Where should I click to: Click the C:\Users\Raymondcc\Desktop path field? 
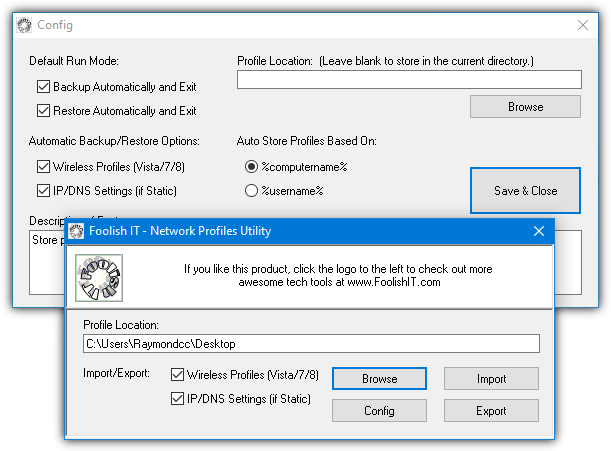pos(311,344)
